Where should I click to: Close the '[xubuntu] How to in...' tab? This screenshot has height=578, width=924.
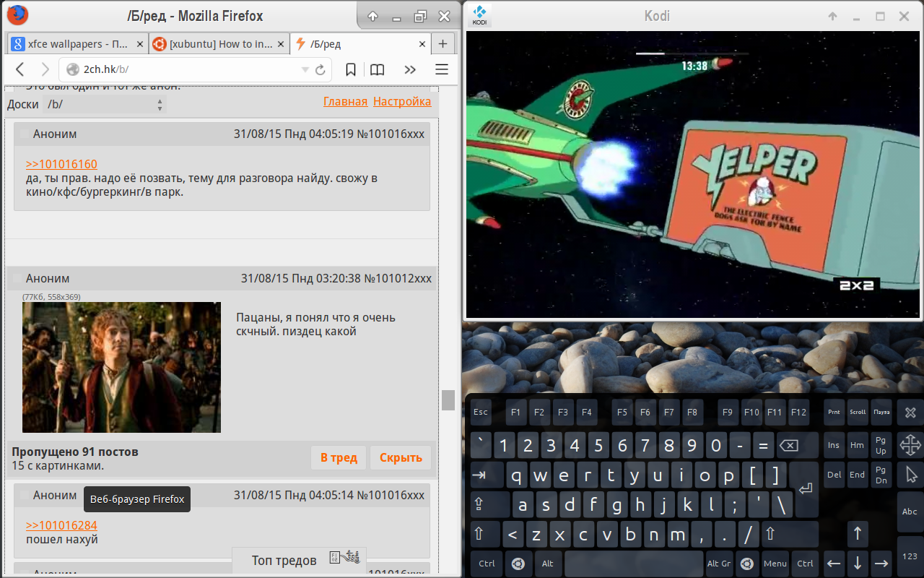tap(281, 44)
